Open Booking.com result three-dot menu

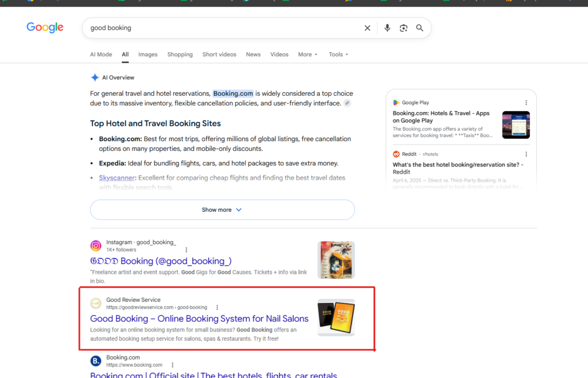[x=172, y=365]
